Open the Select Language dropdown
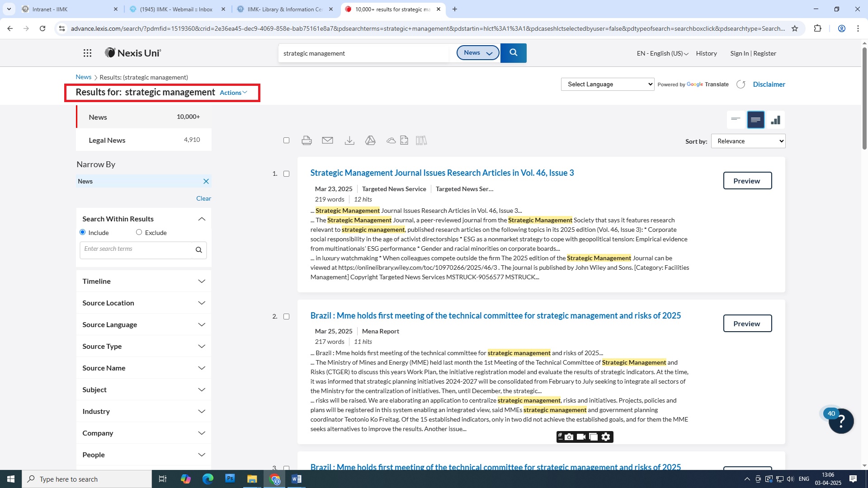868x488 pixels. click(x=607, y=84)
